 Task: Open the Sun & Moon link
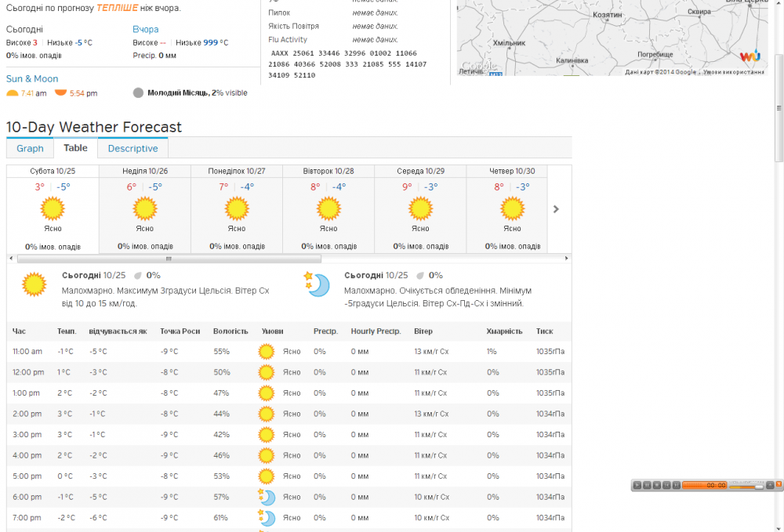(x=32, y=78)
